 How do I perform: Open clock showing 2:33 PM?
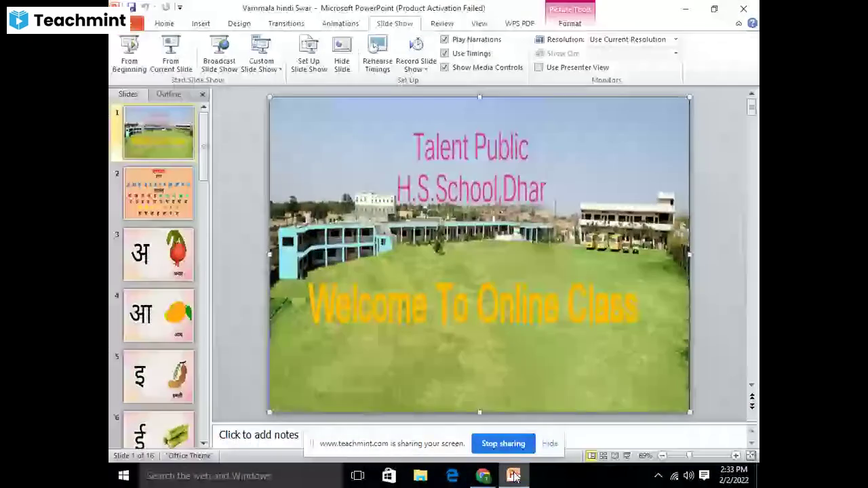[734, 475]
